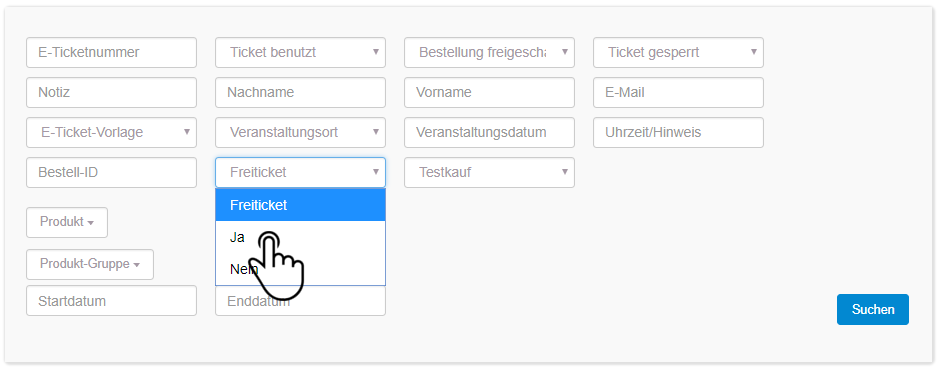Click the Veranstaltungsdatum field
Image resolution: width=939 pixels, height=370 pixels.
click(x=489, y=132)
